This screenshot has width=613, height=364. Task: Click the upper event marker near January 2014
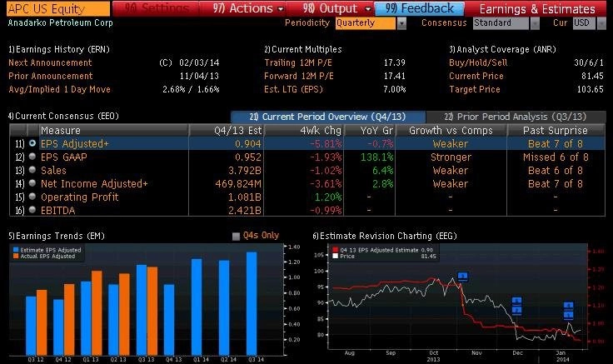point(568,306)
